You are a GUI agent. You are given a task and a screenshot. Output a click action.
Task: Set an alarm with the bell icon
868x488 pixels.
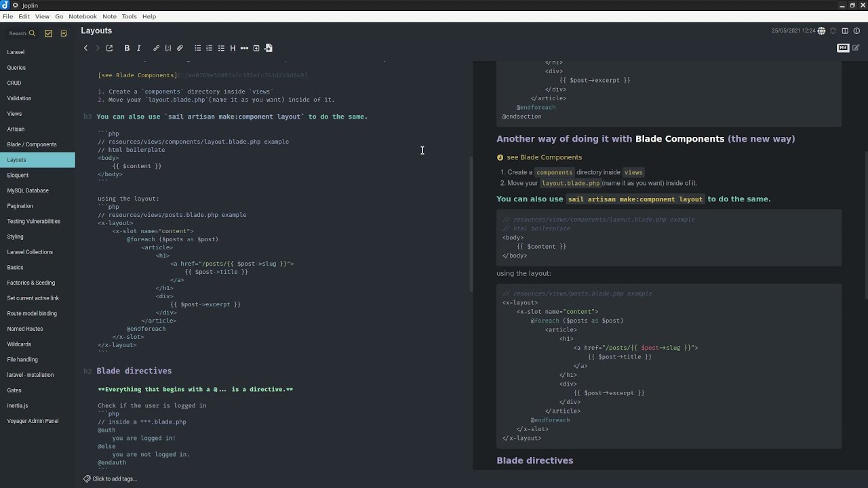[x=833, y=31]
